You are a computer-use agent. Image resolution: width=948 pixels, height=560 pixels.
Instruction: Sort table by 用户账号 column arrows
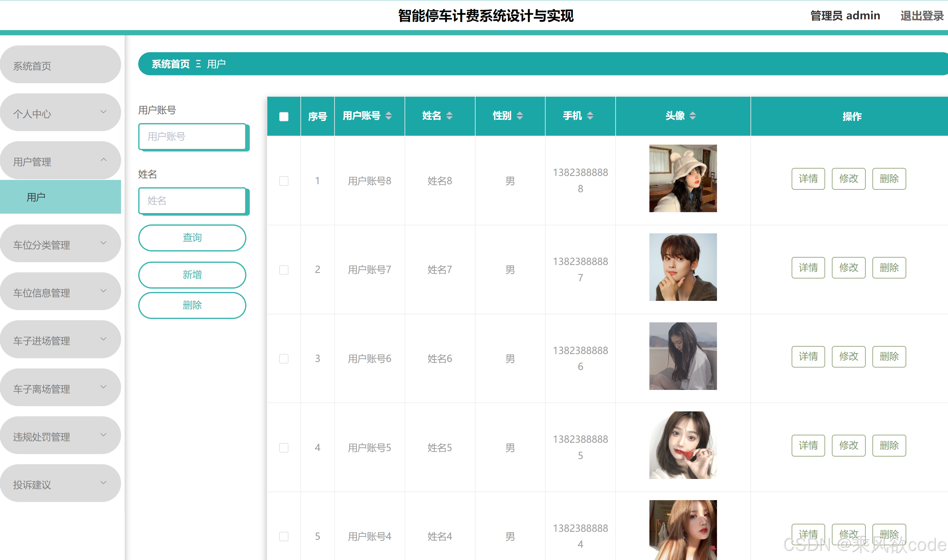click(389, 116)
